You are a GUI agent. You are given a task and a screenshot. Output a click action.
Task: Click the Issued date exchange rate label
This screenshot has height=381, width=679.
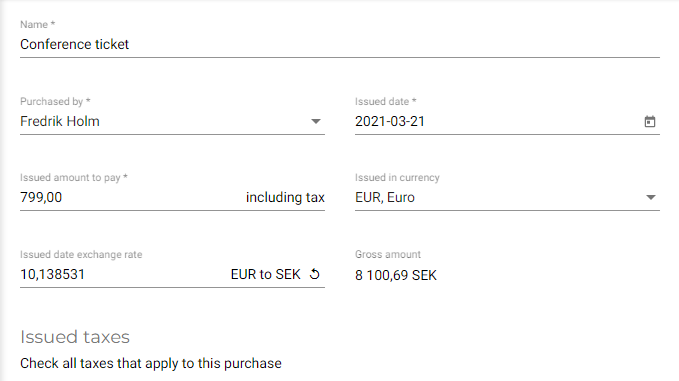tap(81, 255)
